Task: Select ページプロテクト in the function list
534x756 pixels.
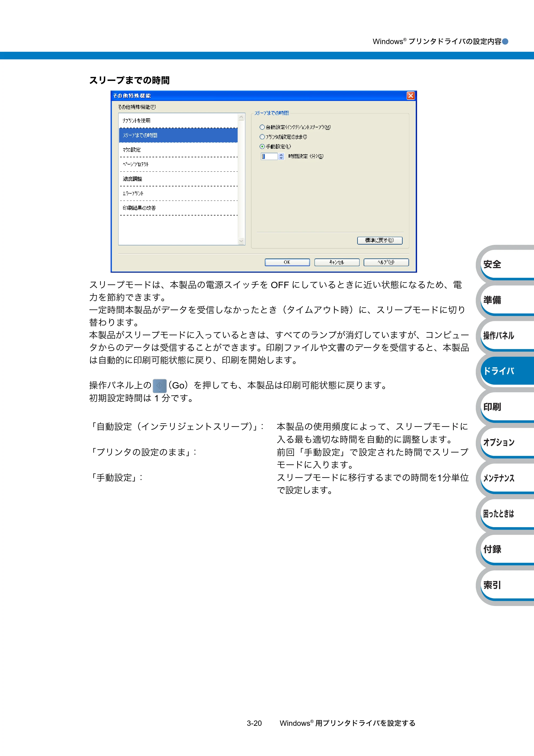Action: [x=178, y=164]
